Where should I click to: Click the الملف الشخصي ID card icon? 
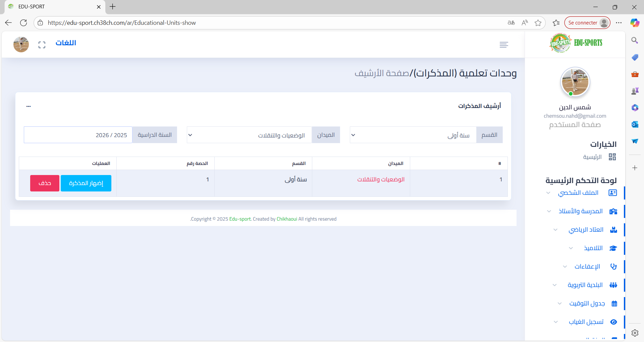pyautogui.click(x=612, y=193)
